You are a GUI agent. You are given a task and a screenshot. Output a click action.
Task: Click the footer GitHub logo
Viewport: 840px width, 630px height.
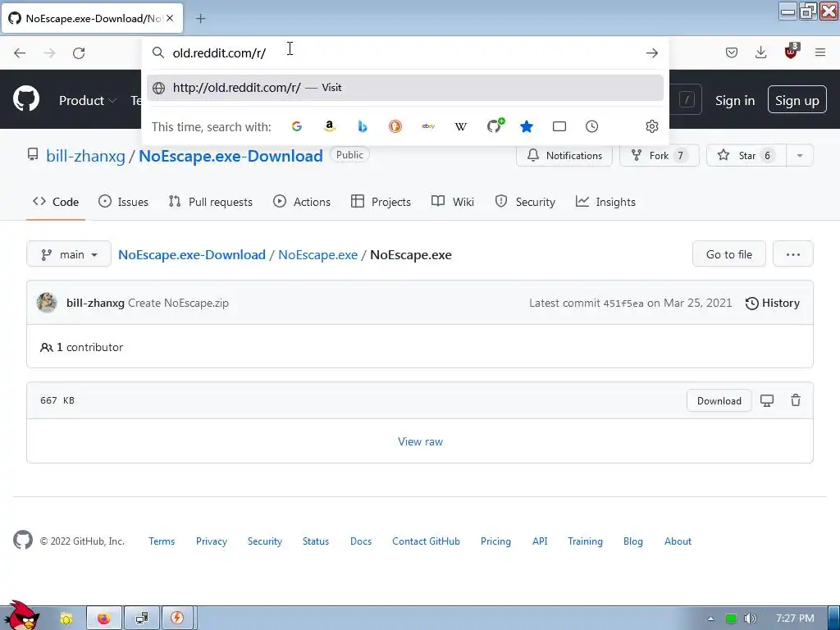(22, 540)
